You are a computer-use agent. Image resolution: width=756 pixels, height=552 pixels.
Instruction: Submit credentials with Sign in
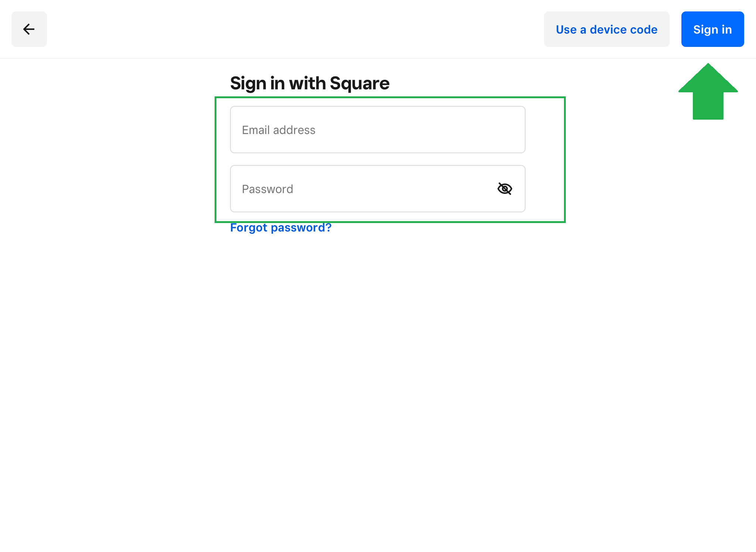click(x=712, y=29)
